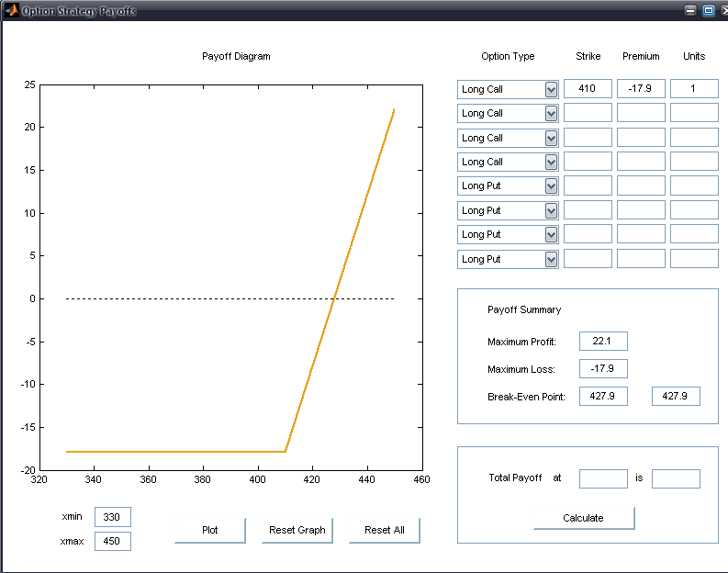The width and height of the screenshot is (728, 573).
Task: Click the empty Premium field in the second row
Action: click(x=641, y=113)
